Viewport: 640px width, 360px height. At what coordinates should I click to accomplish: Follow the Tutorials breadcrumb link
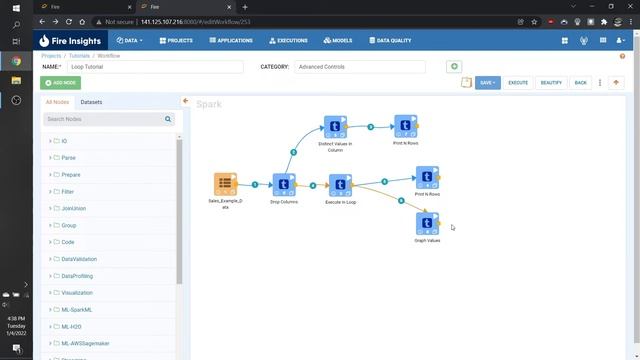coord(79,56)
